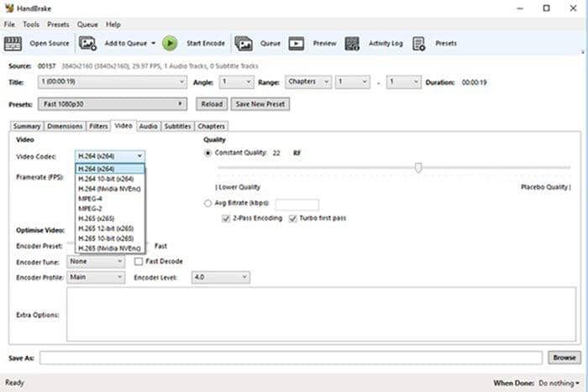Click the Reload button
This screenshot has width=588, height=392.
click(212, 104)
